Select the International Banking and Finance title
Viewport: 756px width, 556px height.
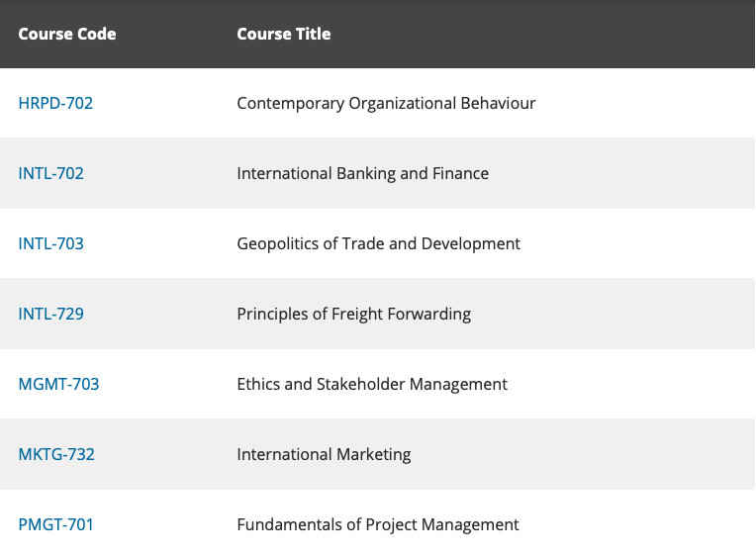tap(362, 173)
